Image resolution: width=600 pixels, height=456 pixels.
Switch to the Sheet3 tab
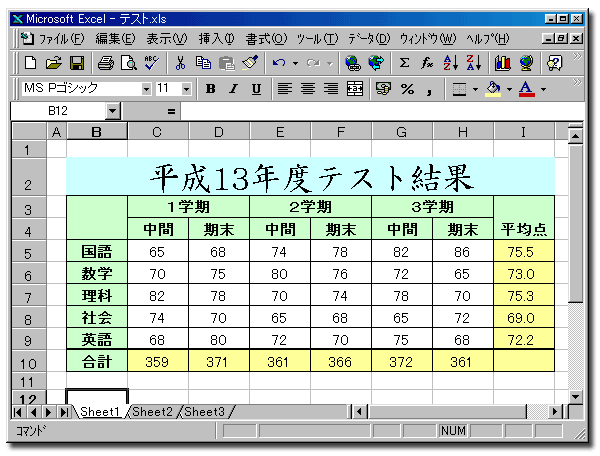(x=204, y=412)
